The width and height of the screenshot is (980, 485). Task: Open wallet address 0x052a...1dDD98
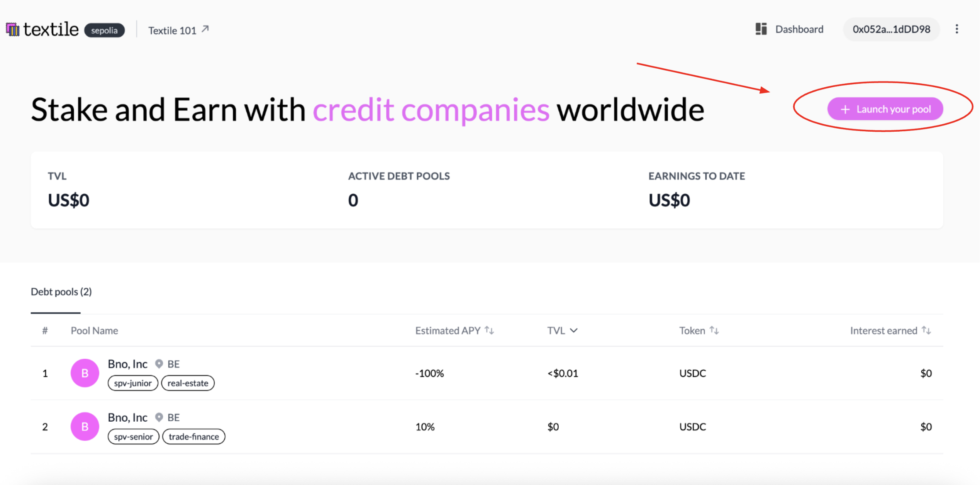click(x=891, y=29)
